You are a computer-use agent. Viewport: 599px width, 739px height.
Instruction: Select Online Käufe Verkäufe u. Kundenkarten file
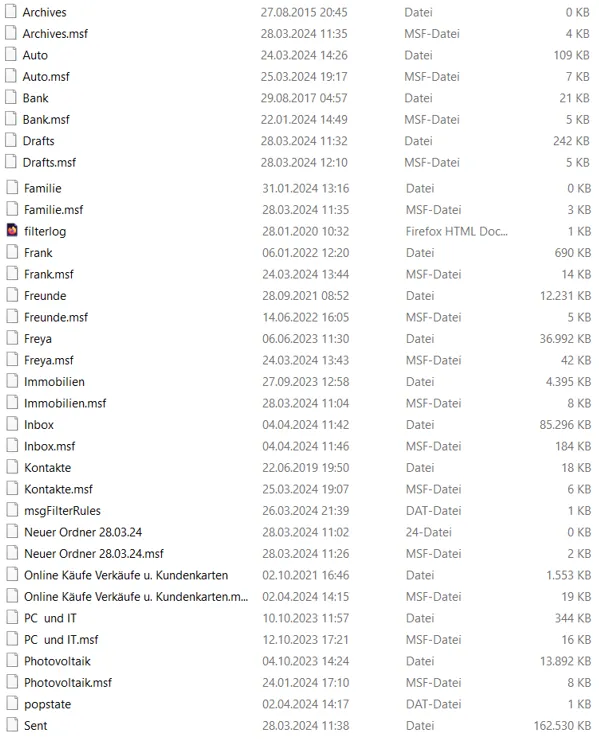(x=299, y=575)
